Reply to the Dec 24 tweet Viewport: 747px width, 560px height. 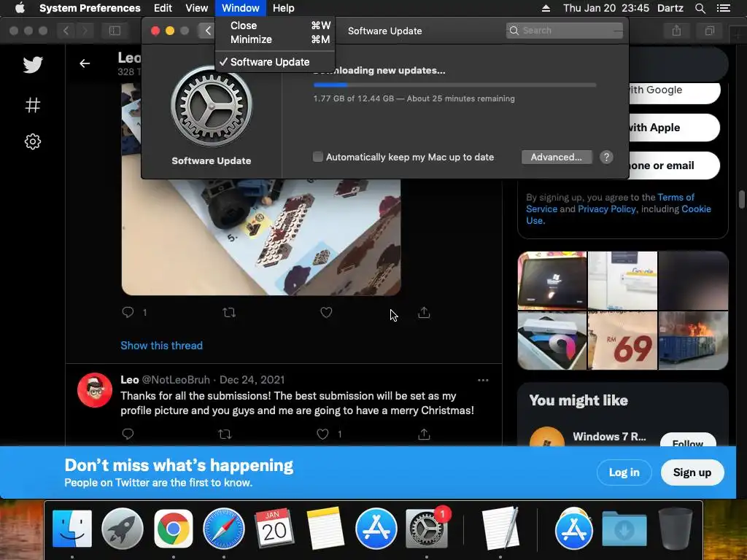128,434
